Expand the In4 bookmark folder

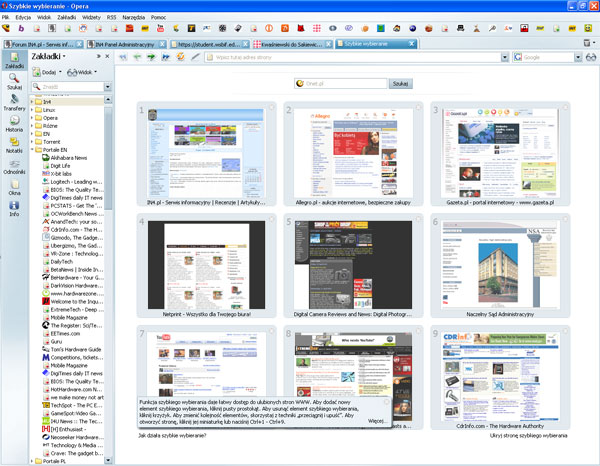tap(32, 102)
